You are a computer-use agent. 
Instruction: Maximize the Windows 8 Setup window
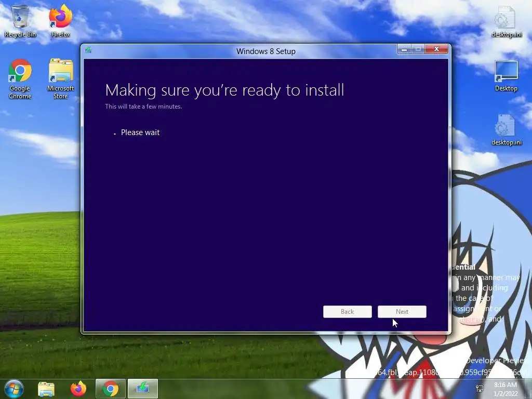click(418, 49)
